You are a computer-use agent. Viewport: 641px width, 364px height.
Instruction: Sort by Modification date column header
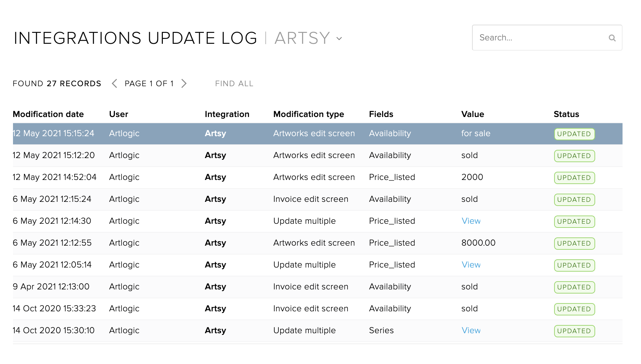point(48,114)
